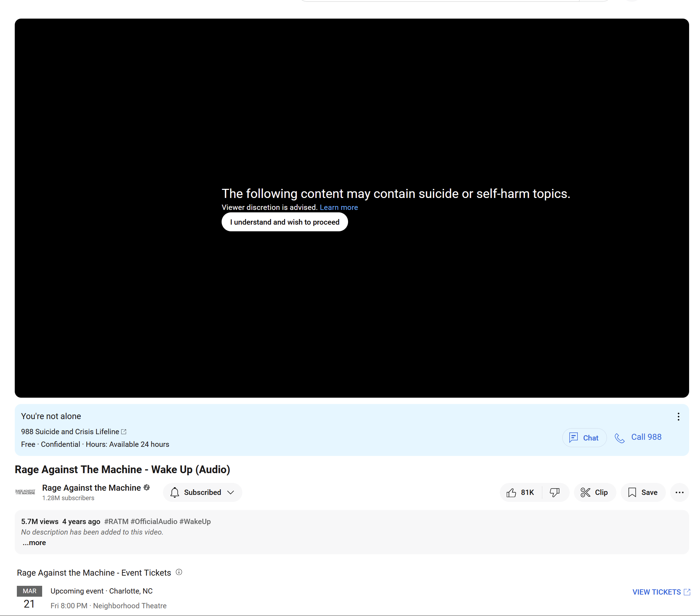Click the '1.28M subscribers' text
Screen dimensions: 700x616
click(68, 498)
